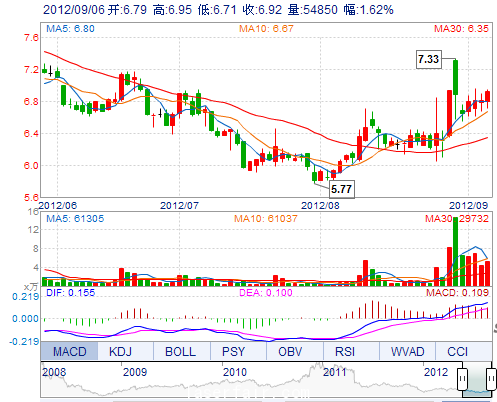Click the 2012/08 date axis label
The height and width of the screenshot is (402, 497).
click(x=320, y=205)
